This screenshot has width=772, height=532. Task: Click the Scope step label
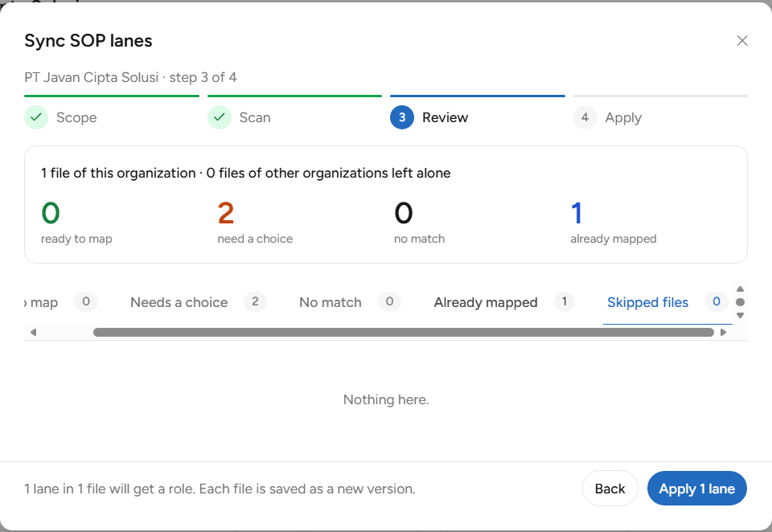pyautogui.click(x=76, y=117)
